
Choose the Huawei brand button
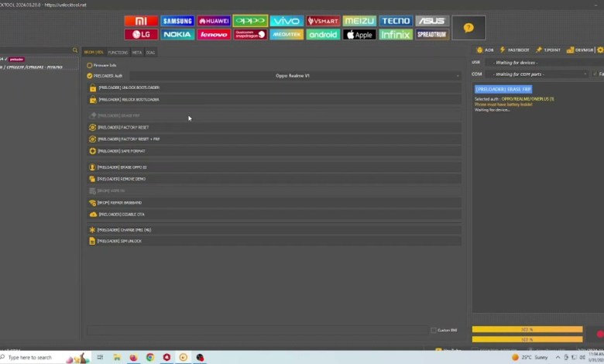point(214,21)
